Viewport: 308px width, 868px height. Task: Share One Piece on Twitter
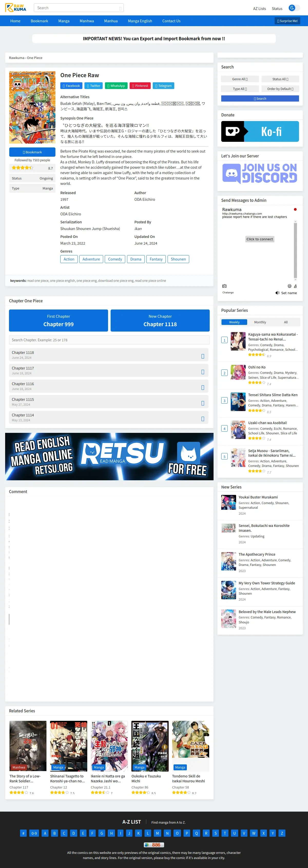pyautogui.click(x=94, y=86)
